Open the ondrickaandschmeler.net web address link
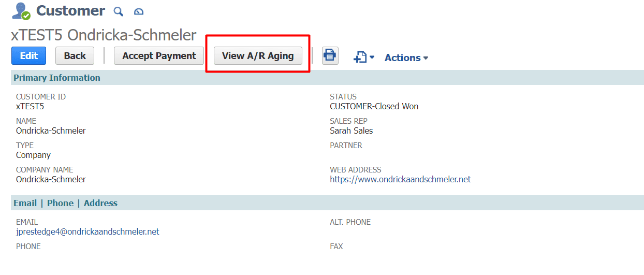The image size is (644, 275). [400, 179]
